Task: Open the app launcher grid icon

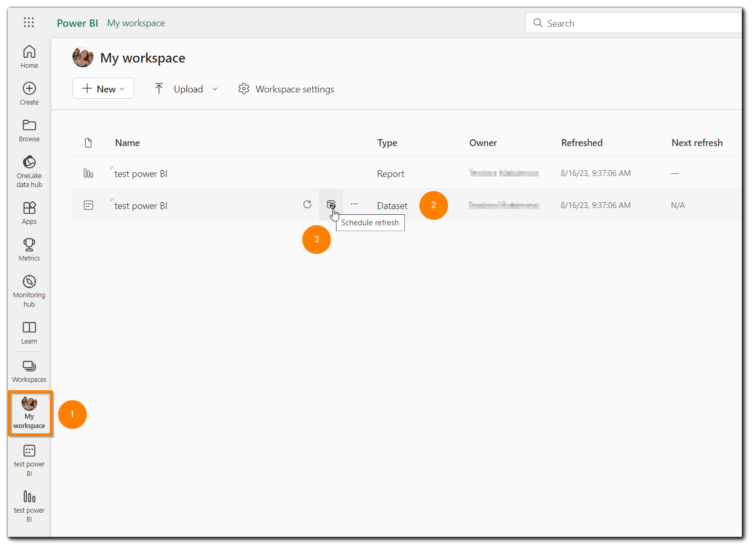Action: (29, 22)
